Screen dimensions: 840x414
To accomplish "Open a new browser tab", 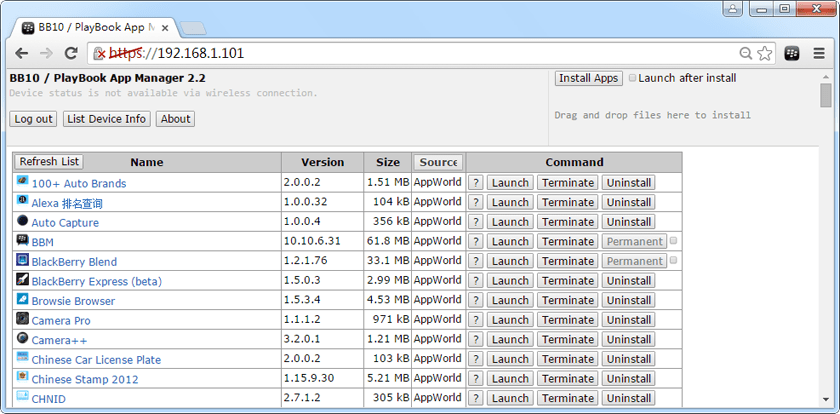I will (x=192, y=28).
